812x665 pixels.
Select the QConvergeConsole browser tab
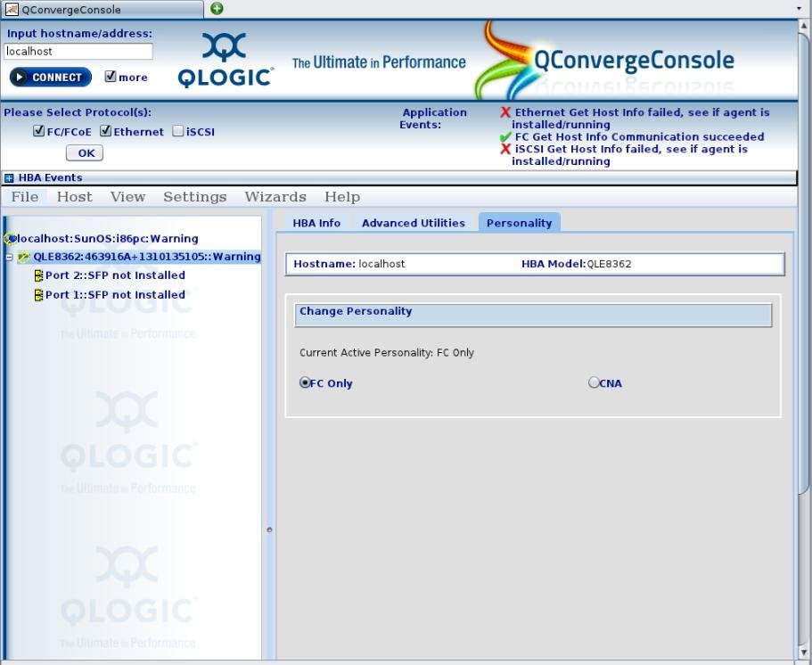pyautogui.click(x=102, y=9)
